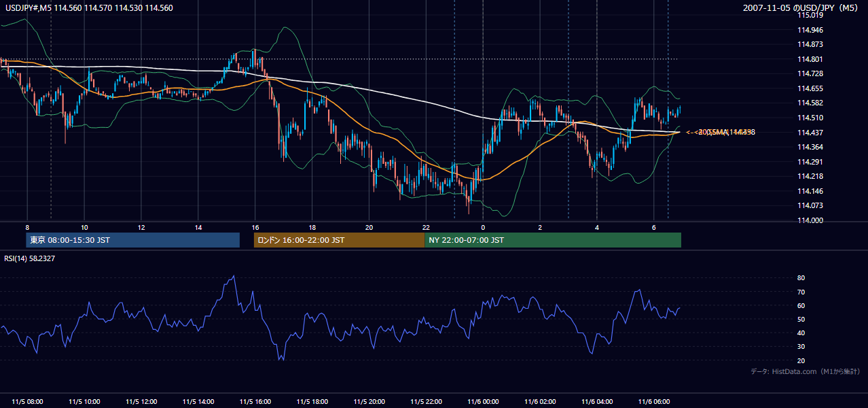Click the HistData.com data source credit
The height and width of the screenshot is (408, 868).
tap(806, 371)
